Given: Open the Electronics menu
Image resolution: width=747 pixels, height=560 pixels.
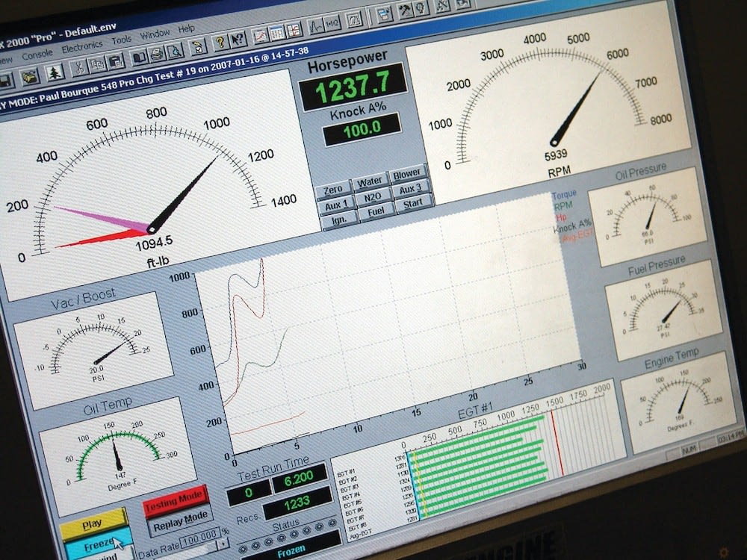Looking at the screenshot, I should [x=82, y=46].
